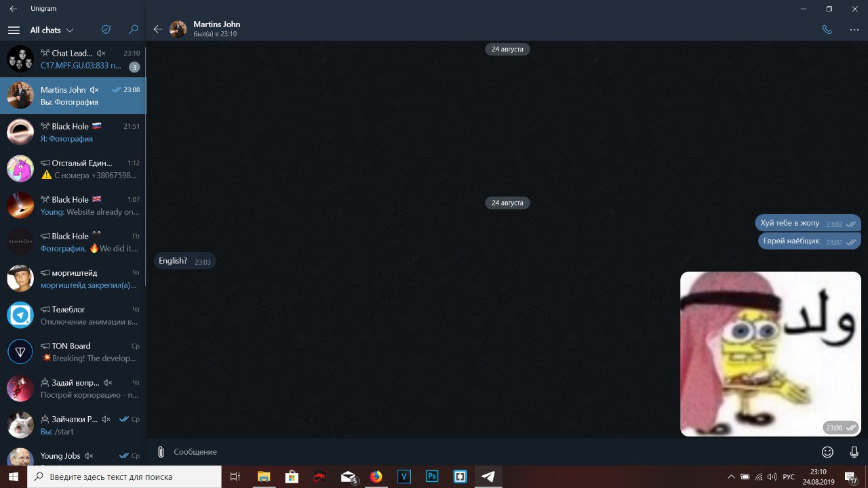This screenshot has height=488, width=868.
Task: Open Wi-Fi network tray icon
Action: click(x=759, y=476)
